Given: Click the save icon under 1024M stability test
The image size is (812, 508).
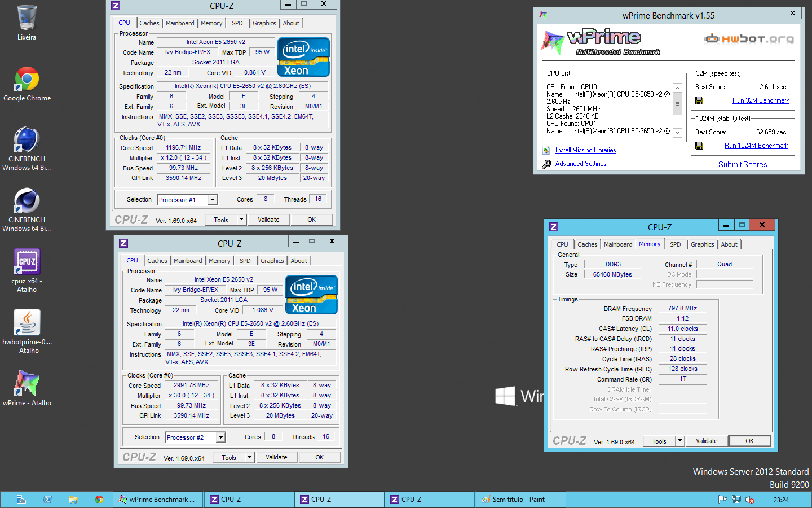Looking at the screenshot, I should click(699, 146).
